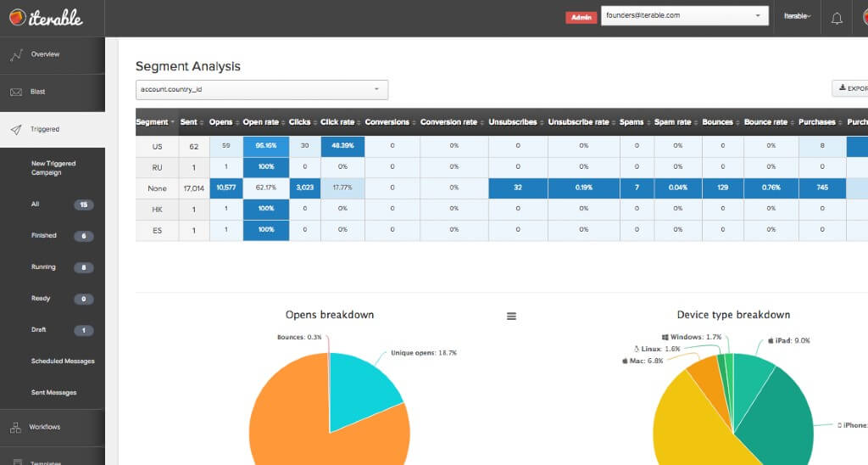The image size is (868, 465).
Task: Click the 10,577 opens cell
Action: pos(225,188)
